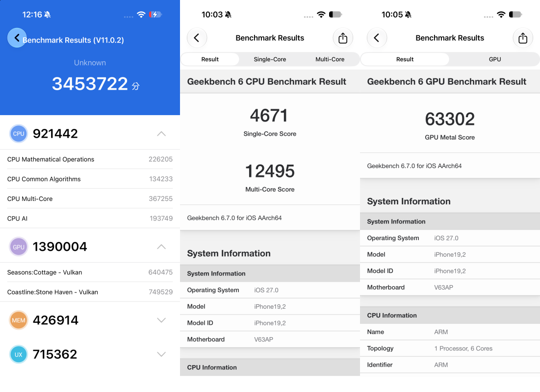The width and height of the screenshot is (540, 392).
Task: Tap Geekbench 6.7.0 version text on GPU screen
Action: coord(414,166)
